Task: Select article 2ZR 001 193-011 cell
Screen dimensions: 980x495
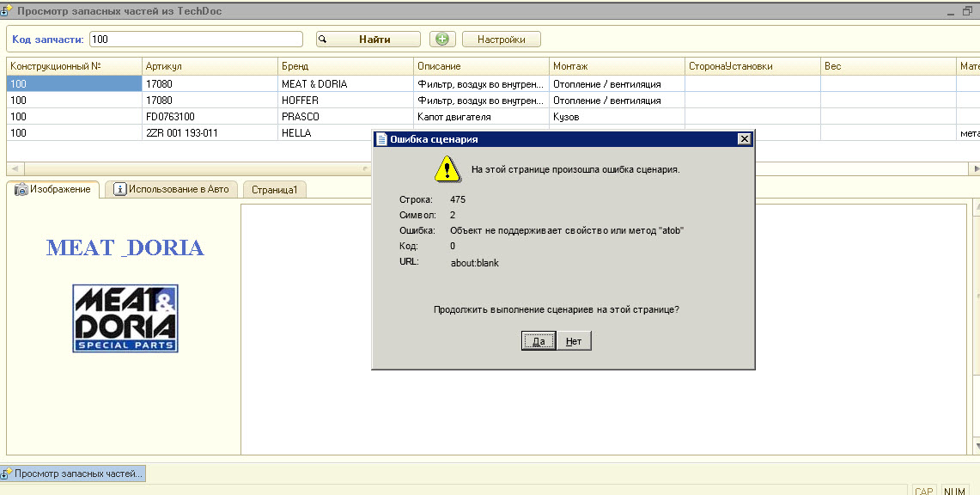Action: tap(210, 132)
